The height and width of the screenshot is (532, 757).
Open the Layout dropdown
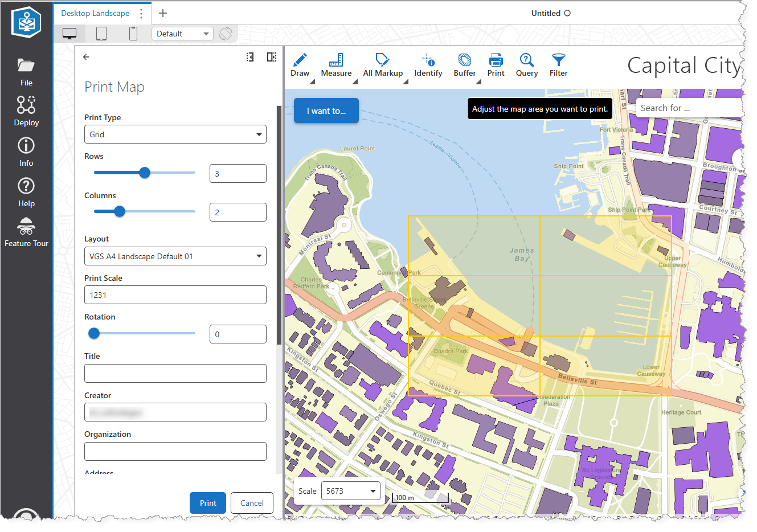[x=175, y=256]
